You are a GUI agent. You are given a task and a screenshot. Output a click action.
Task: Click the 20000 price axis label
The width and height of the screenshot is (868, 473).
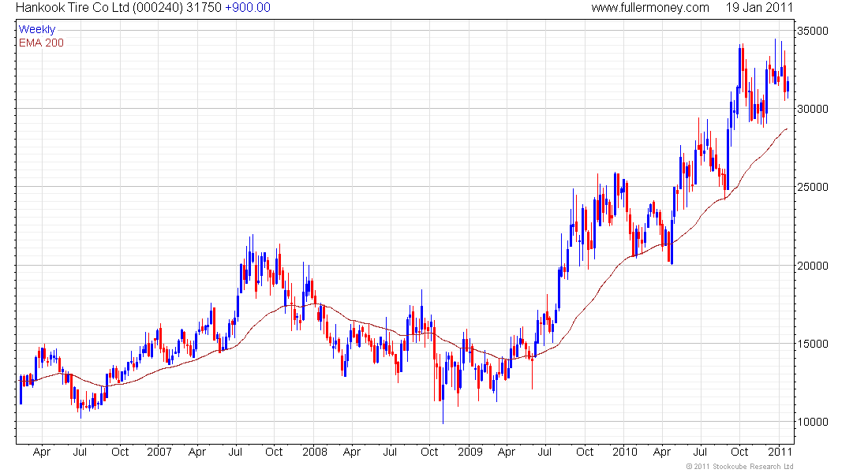point(813,266)
